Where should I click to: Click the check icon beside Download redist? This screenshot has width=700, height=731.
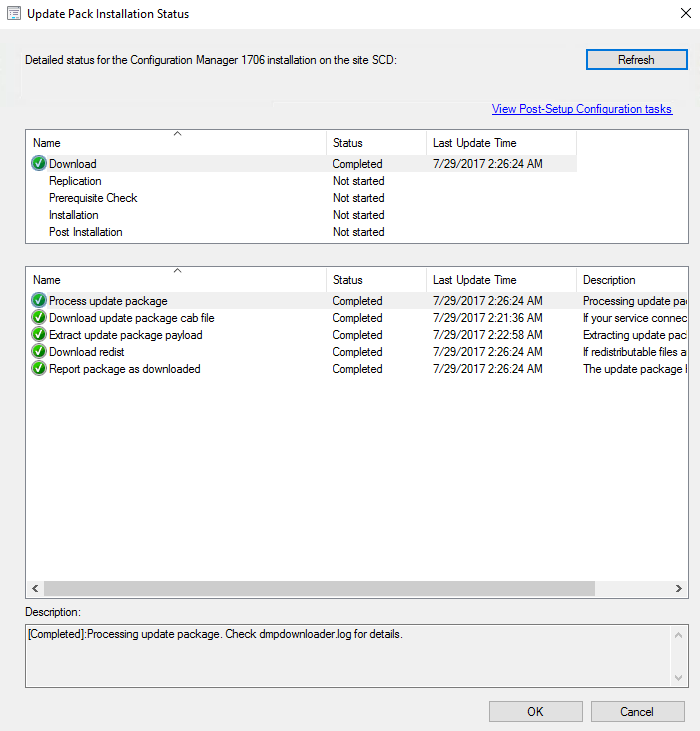tap(39, 352)
